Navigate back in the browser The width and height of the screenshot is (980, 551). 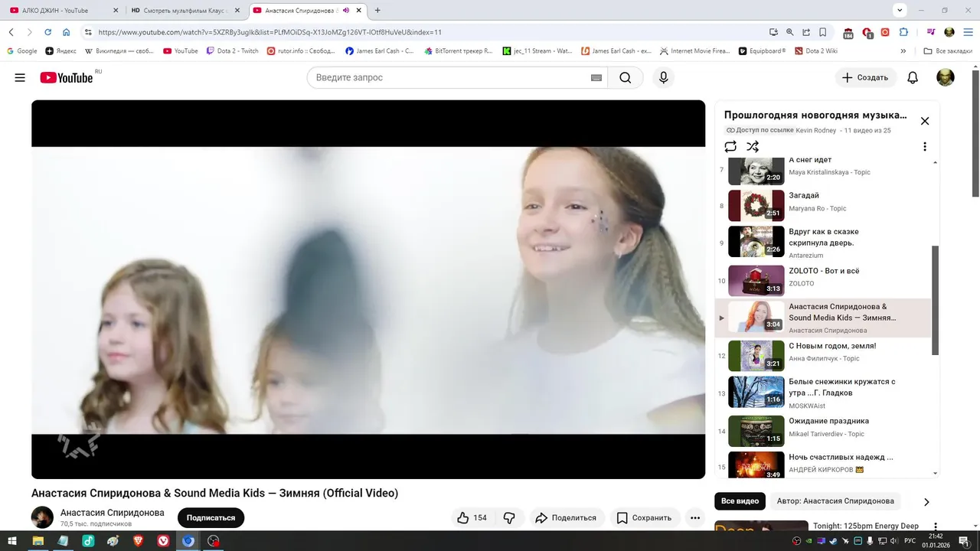(x=11, y=32)
